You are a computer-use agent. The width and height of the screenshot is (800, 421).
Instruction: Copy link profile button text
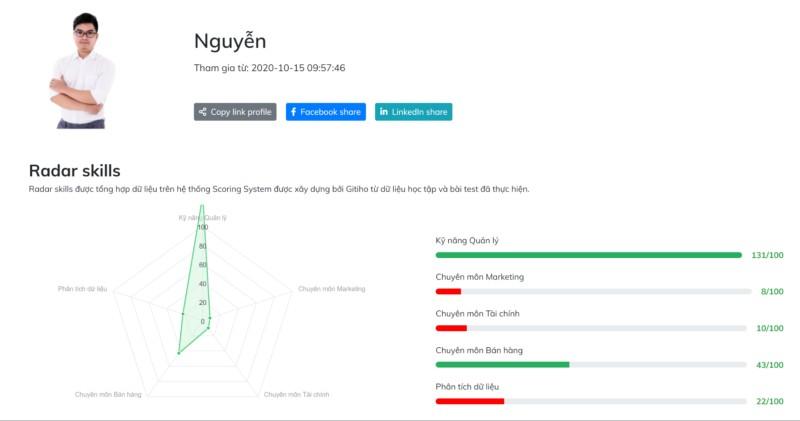tap(241, 112)
